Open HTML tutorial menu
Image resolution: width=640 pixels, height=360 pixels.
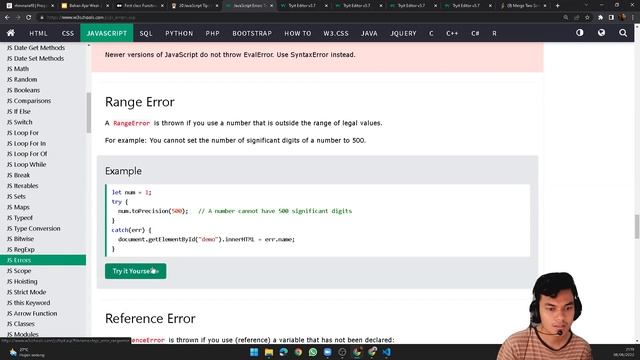[38, 33]
